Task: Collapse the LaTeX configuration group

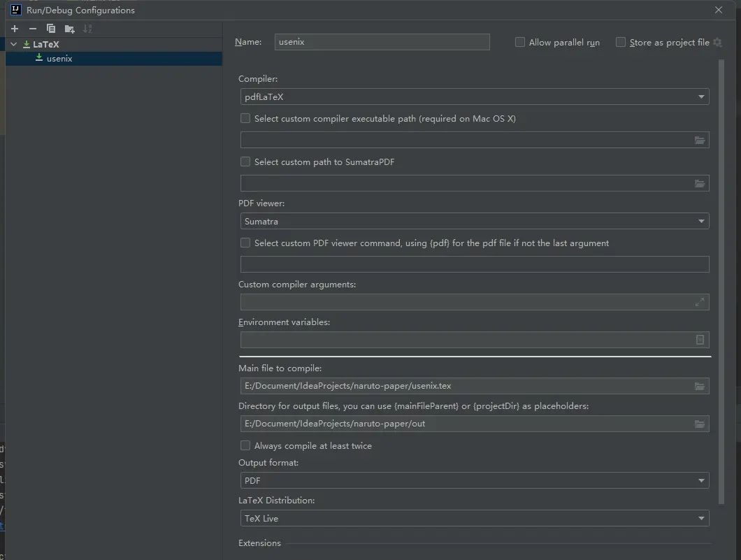Action: [13, 44]
